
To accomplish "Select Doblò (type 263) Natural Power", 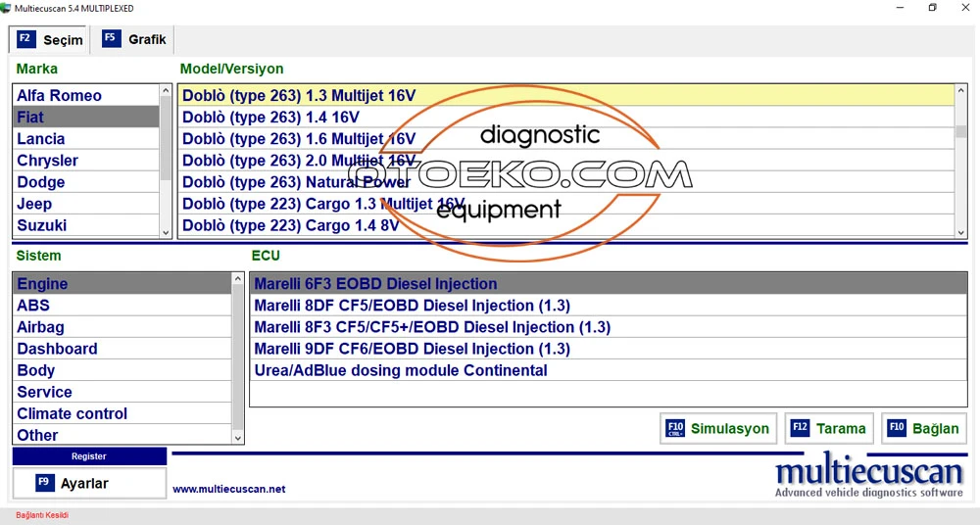I will (566, 182).
